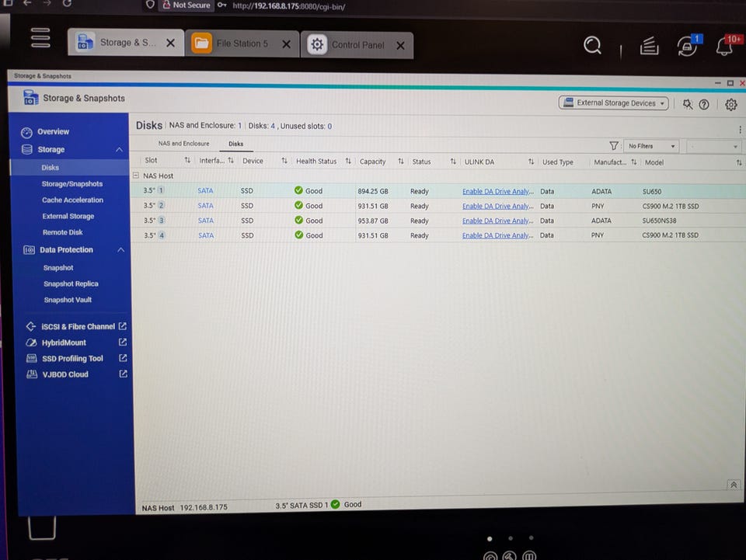The image size is (746, 560).
Task: Open SSD Profiling Tool external link icon
Action: click(123, 358)
